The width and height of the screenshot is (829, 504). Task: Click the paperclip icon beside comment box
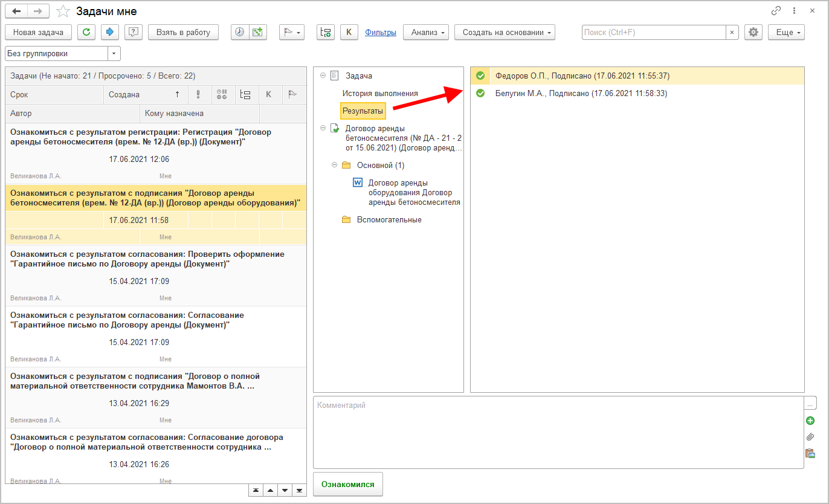click(x=810, y=437)
